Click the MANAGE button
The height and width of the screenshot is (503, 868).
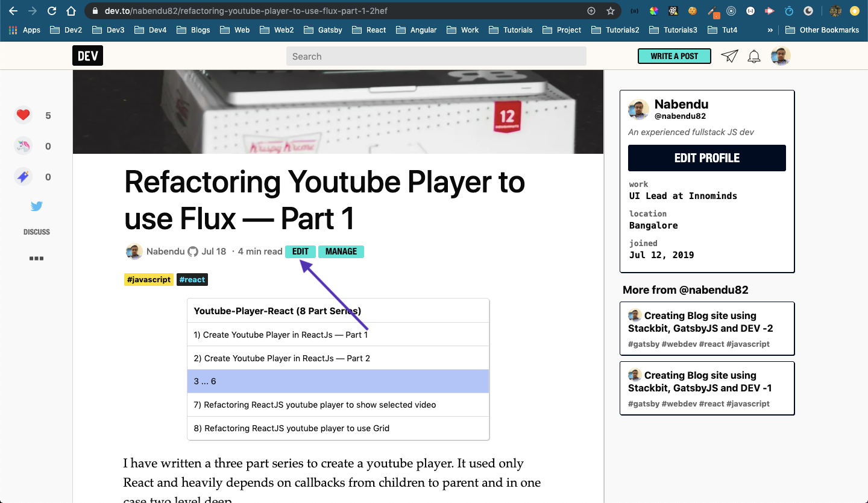tap(341, 251)
